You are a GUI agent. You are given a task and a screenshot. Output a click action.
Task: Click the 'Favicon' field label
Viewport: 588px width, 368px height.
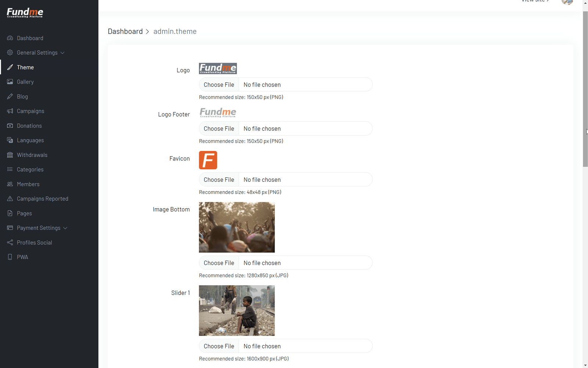179,159
